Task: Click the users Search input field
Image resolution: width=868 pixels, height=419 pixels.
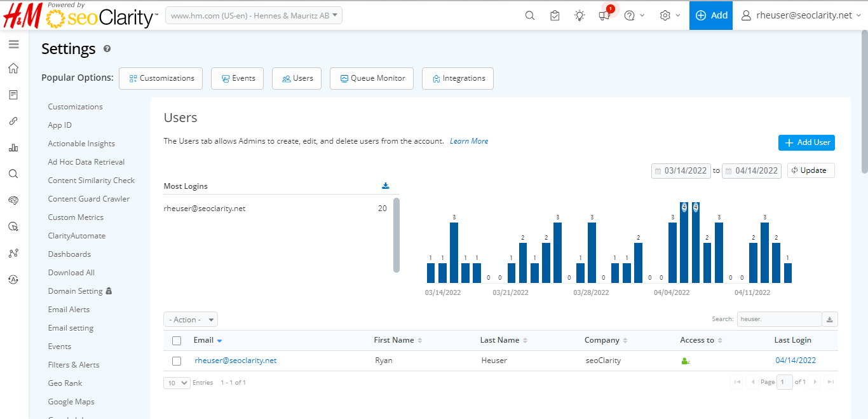Action: 778,319
